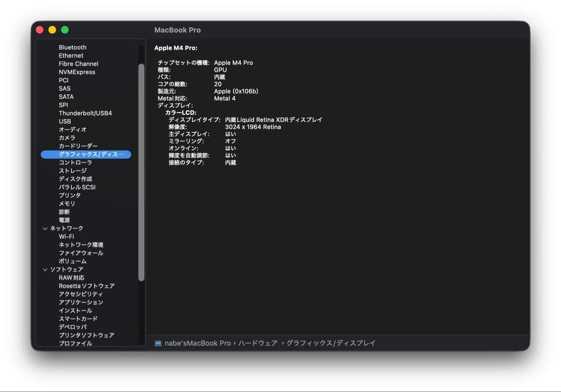Viewport: 561px width, 392px height.
Task: Select プリンタ hardware entry
Action: pyautogui.click(x=70, y=195)
